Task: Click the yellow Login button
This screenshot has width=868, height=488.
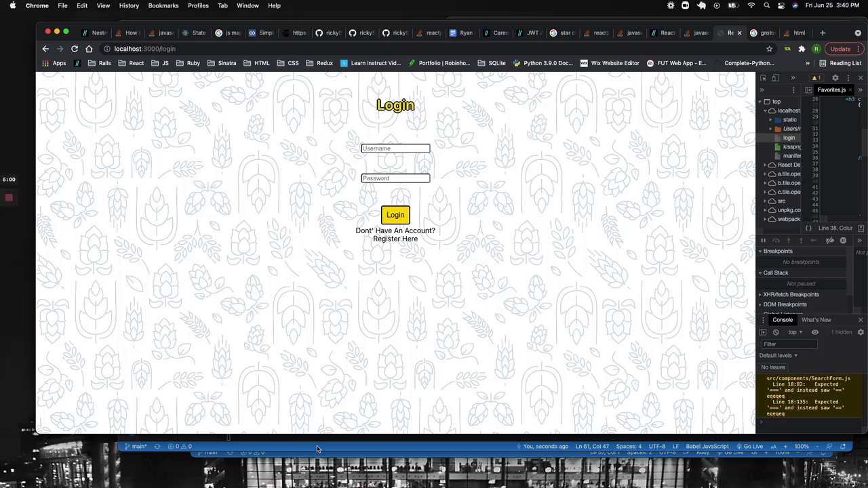Action: 395,215
